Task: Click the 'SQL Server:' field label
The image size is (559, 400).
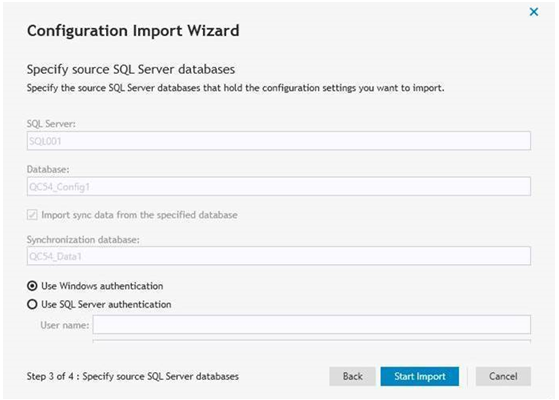Action: coord(51,124)
